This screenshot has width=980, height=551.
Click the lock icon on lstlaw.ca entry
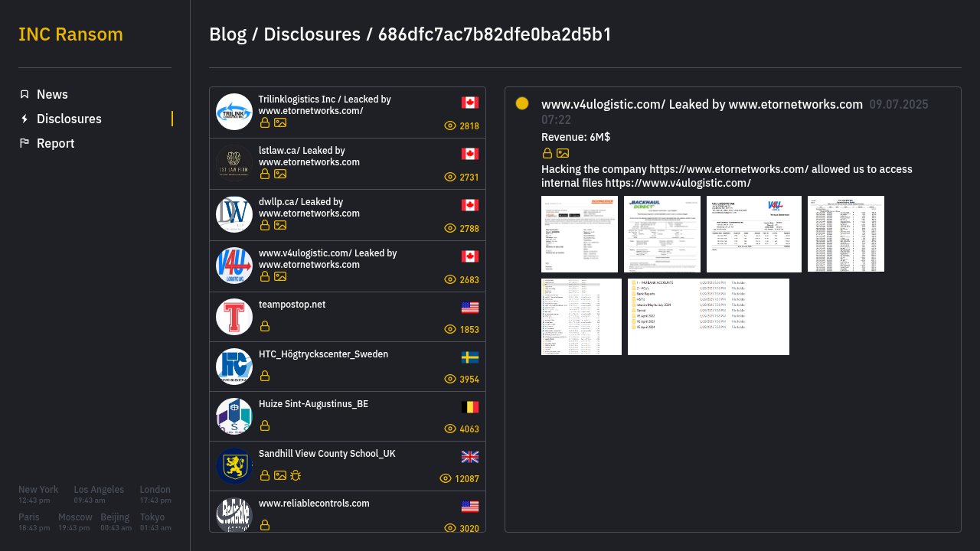[x=265, y=174]
